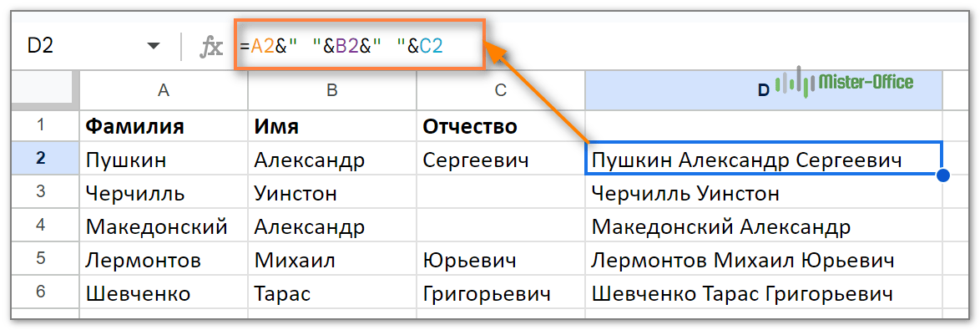Click the cell 'Уинстон'
Viewport: 980px width, 330px height.
click(332, 192)
